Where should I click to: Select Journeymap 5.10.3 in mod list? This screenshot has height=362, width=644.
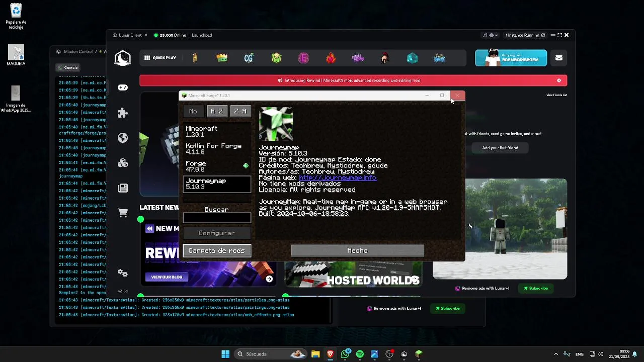point(217,184)
